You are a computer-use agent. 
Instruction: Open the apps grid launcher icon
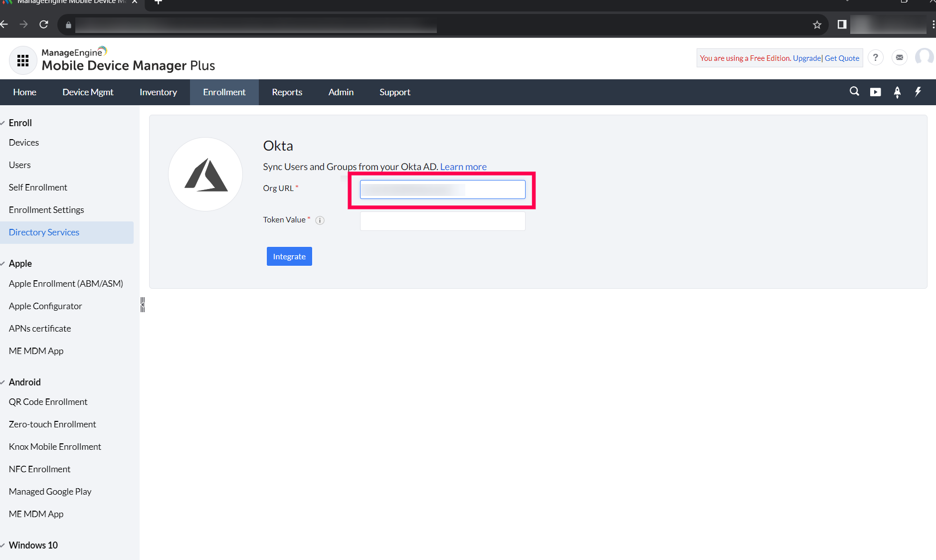23,60
